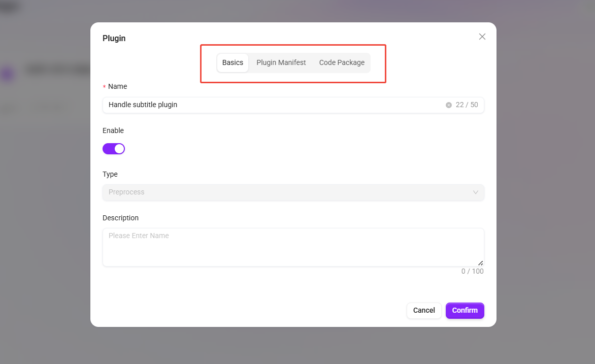This screenshot has width=595, height=364.
Task: Close the Plugin dialog with X icon
Action: (482, 37)
